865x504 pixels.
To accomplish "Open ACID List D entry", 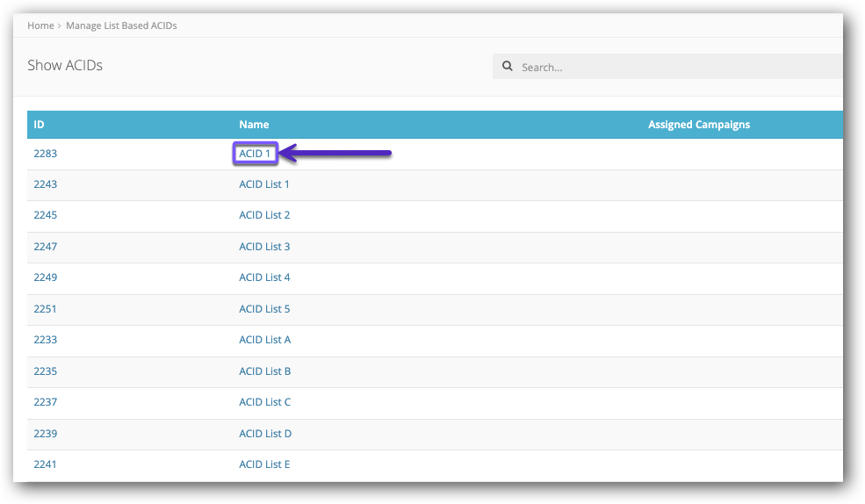I will click(264, 434).
